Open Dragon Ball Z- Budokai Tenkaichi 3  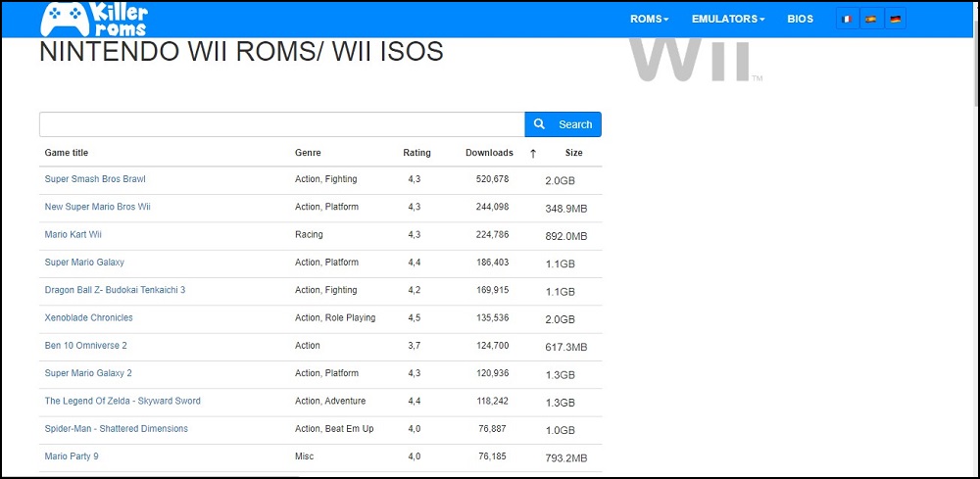(x=115, y=290)
